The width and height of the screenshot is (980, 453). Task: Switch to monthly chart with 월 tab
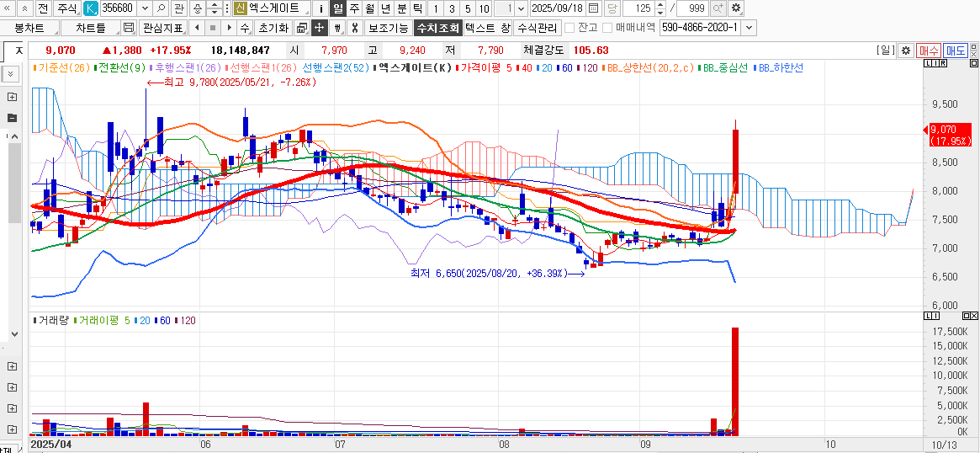369,8
